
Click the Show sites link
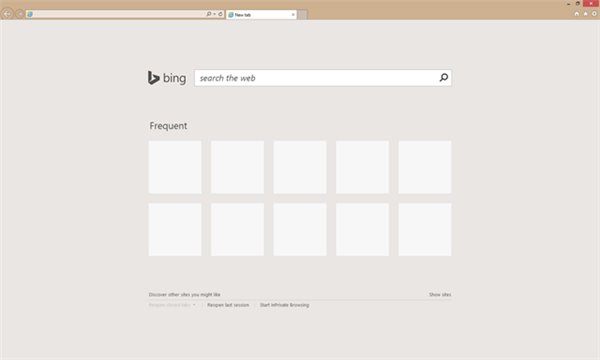tap(440, 295)
